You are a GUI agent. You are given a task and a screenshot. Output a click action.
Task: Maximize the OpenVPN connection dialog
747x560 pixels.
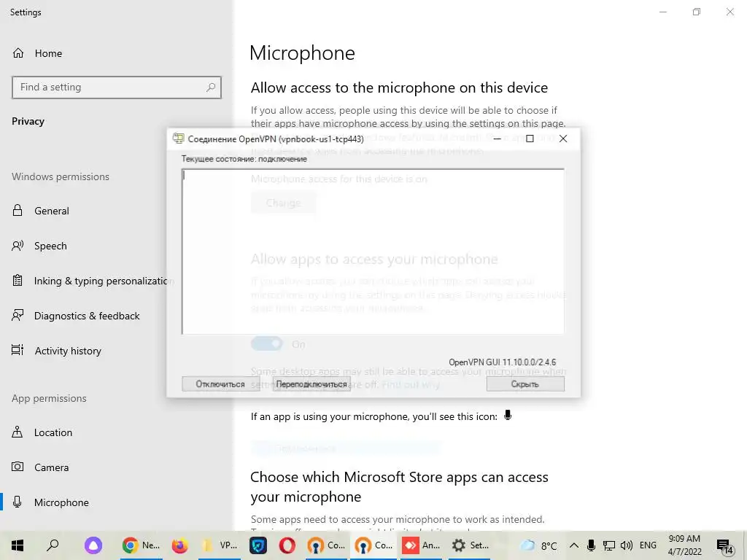[530, 139]
